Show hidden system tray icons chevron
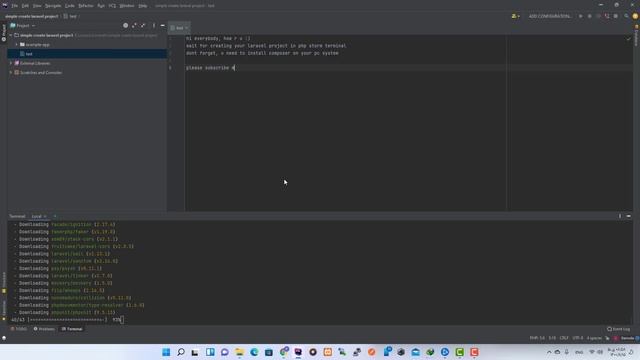 [x=549, y=352]
